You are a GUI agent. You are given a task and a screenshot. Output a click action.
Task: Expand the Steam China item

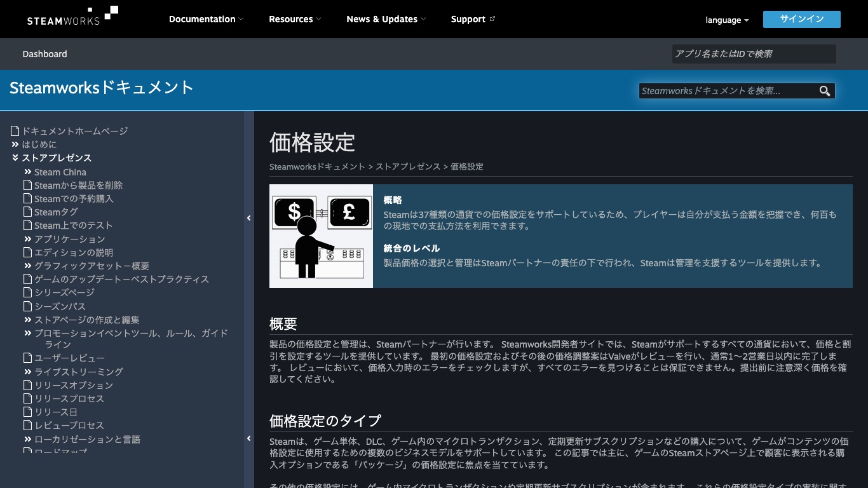[28, 172]
